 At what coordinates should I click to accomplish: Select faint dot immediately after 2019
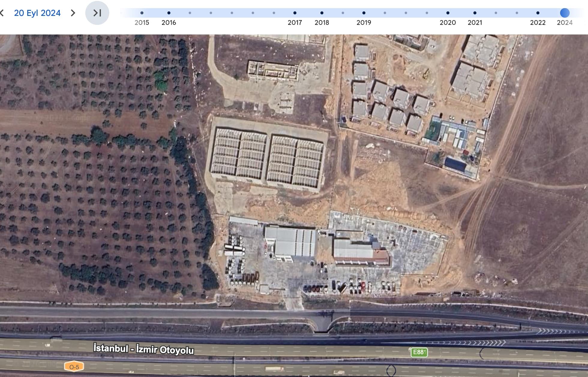click(x=385, y=13)
